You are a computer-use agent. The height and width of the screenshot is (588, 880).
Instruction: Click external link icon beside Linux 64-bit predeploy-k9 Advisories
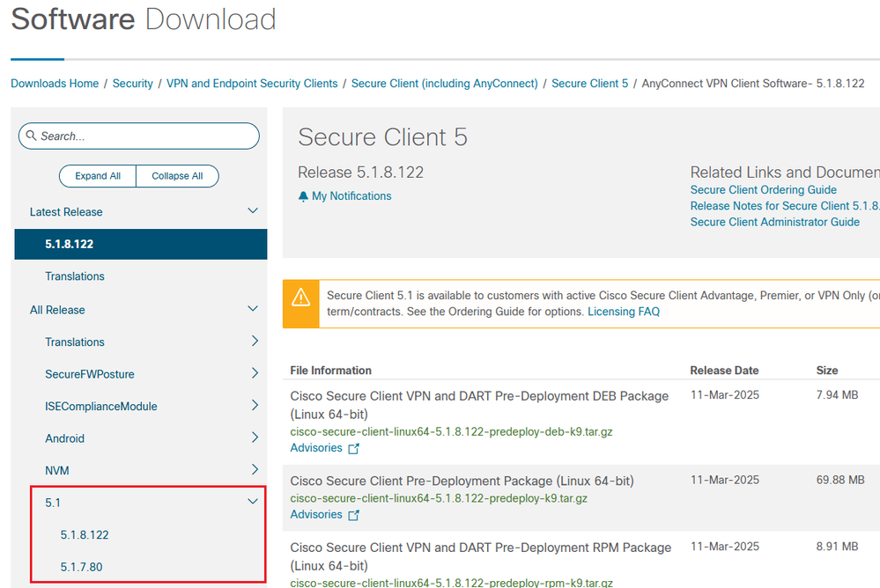353,515
